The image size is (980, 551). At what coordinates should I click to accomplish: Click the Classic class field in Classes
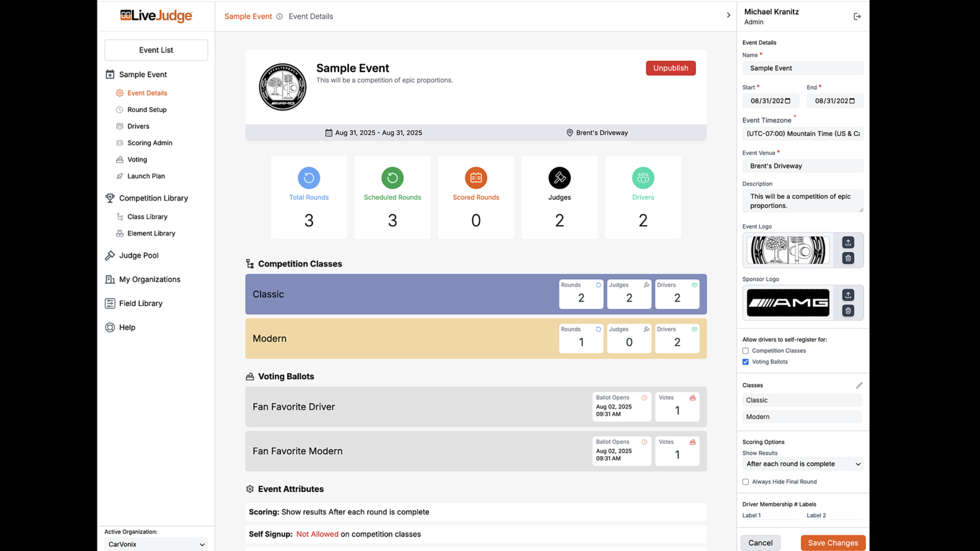point(802,400)
